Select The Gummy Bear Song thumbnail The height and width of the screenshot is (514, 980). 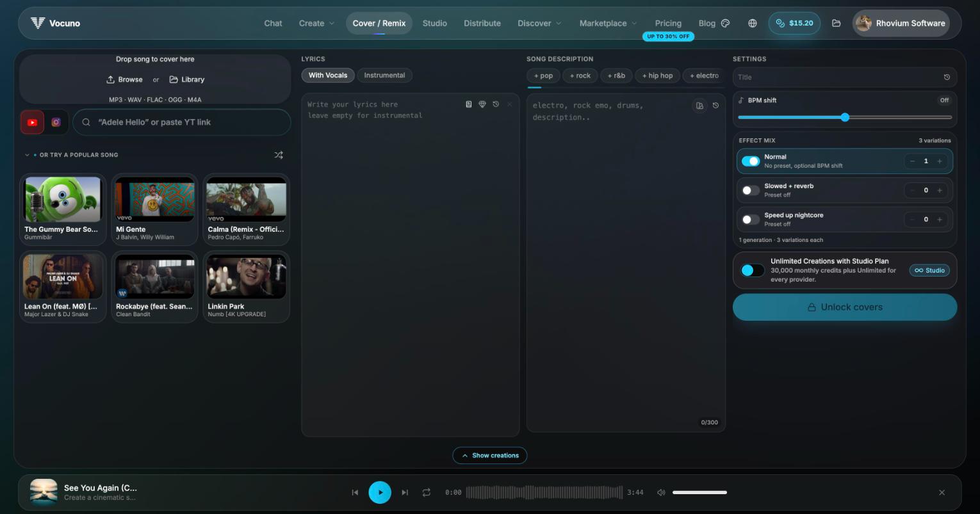coord(63,200)
